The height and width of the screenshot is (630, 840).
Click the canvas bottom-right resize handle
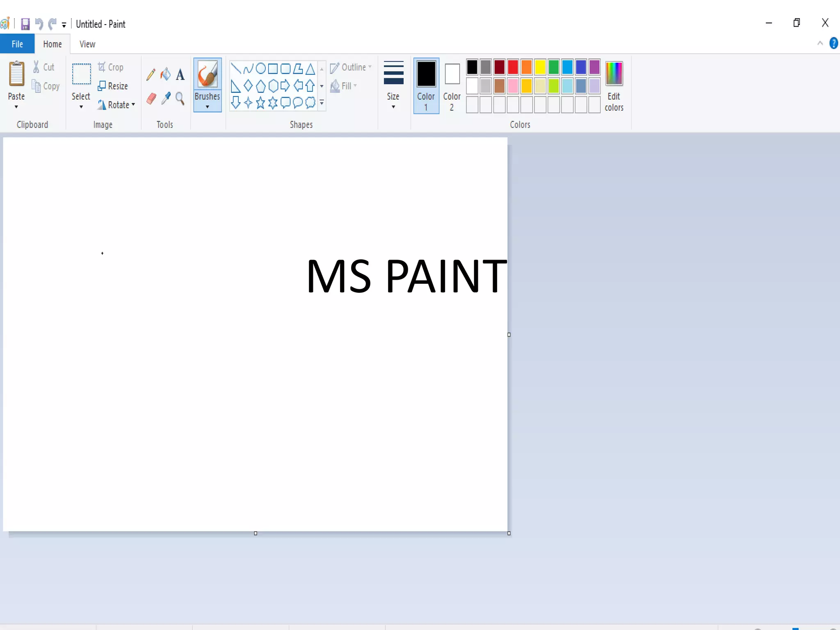click(509, 533)
